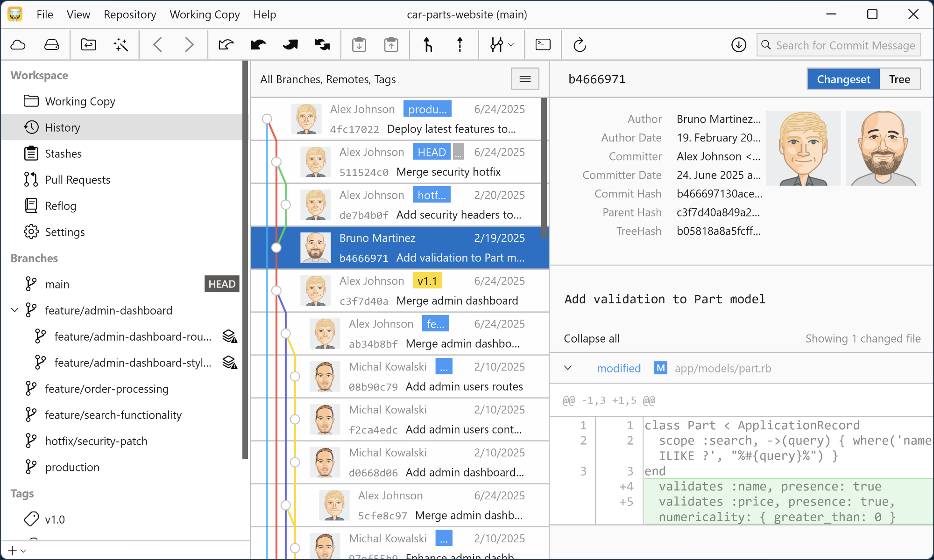
Task: Open the Repository menu
Action: click(130, 14)
